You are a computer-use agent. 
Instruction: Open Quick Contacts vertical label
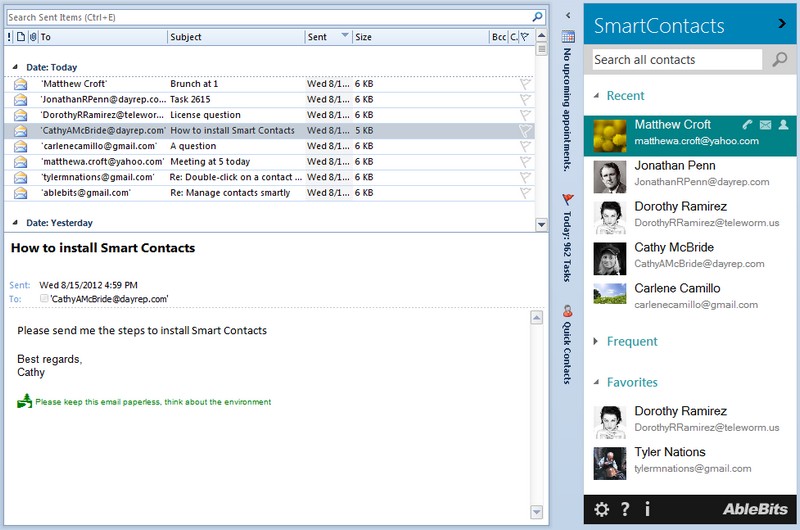pyautogui.click(x=567, y=352)
